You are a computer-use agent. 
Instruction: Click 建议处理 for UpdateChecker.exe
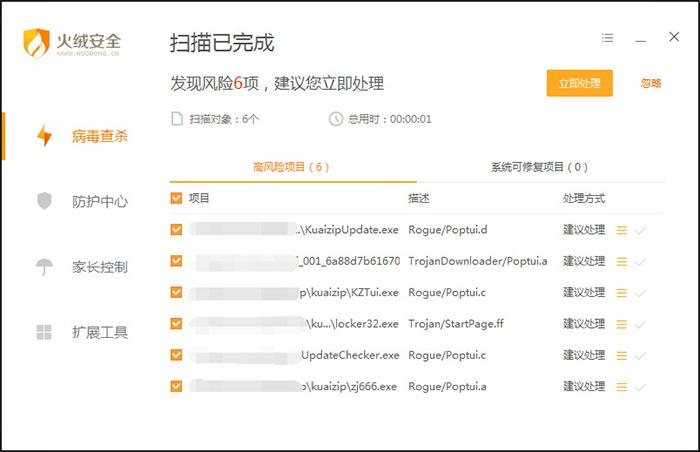(x=584, y=355)
